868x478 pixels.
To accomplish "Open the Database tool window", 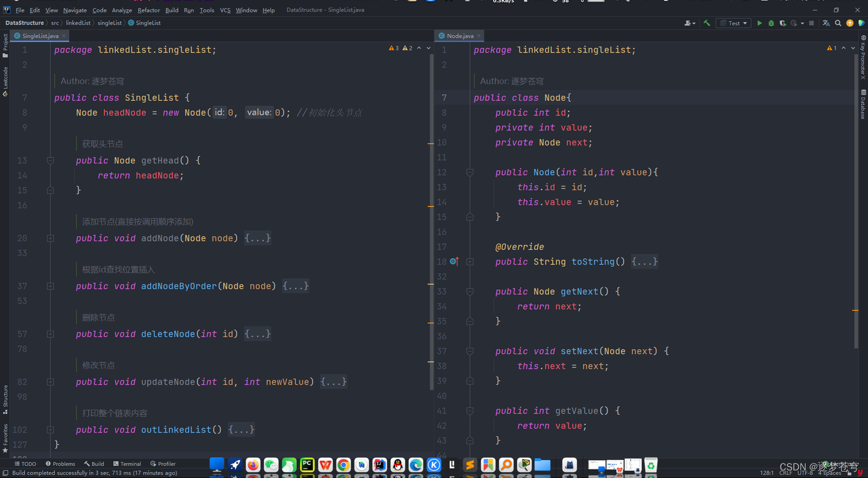I will click(x=863, y=104).
